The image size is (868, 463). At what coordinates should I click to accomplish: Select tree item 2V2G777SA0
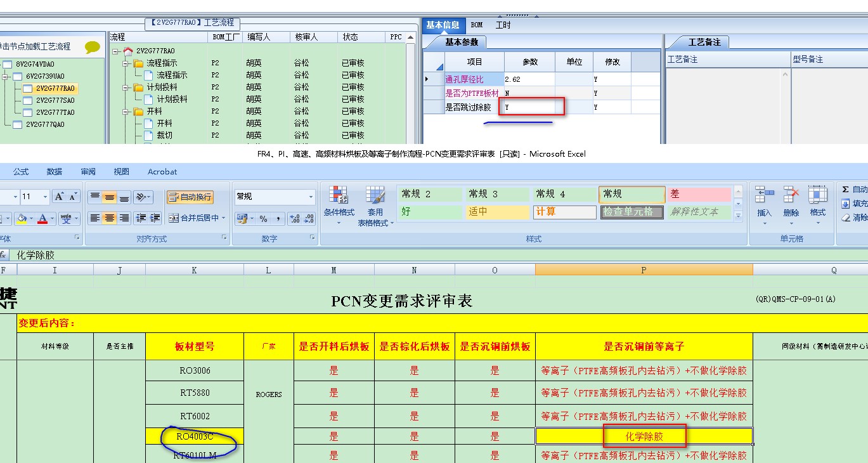55,100
